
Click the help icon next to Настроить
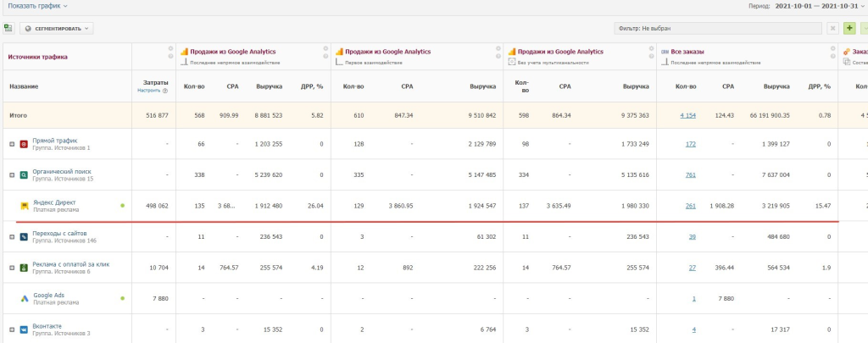pos(165,90)
